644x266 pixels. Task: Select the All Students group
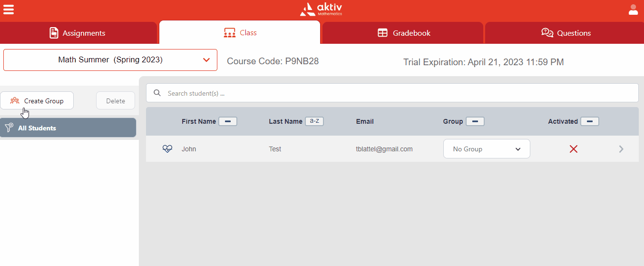68,128
